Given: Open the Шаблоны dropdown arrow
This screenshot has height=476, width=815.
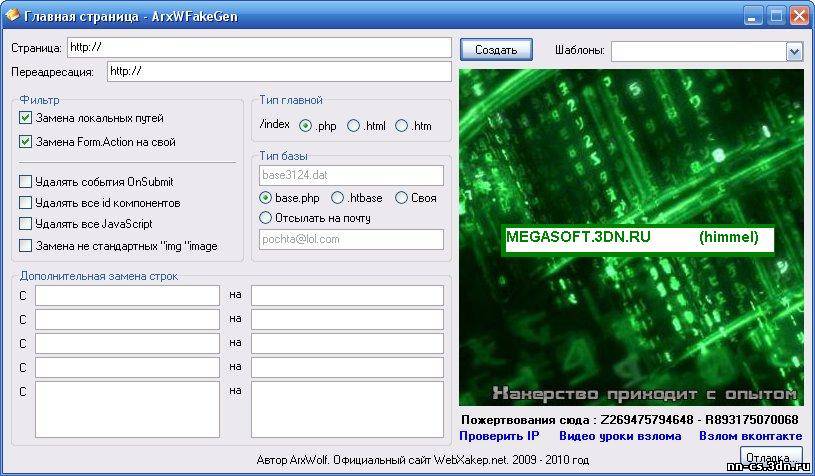Looking at the screenshot, I should click(x=794, y=51).
